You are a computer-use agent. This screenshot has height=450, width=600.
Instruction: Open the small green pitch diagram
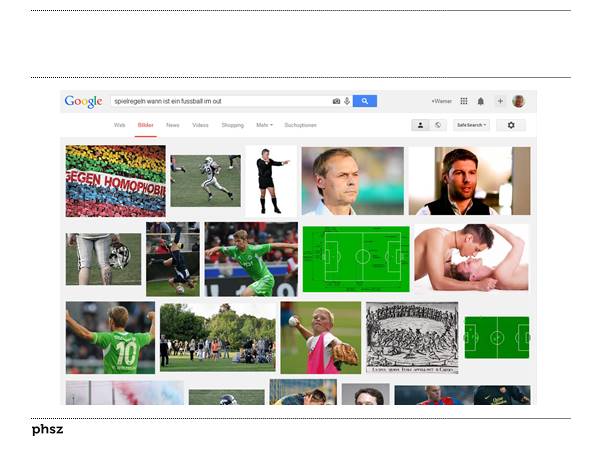click(x=497, y=338)
